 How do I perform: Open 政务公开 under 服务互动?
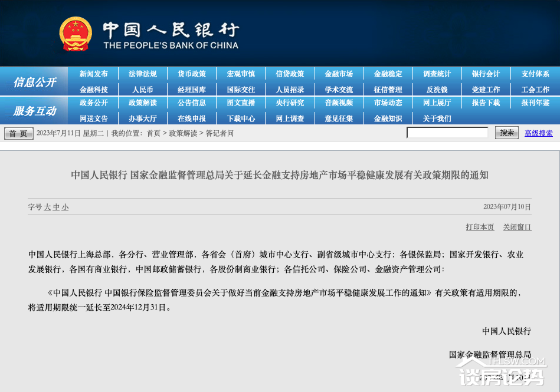click(94, 103)
